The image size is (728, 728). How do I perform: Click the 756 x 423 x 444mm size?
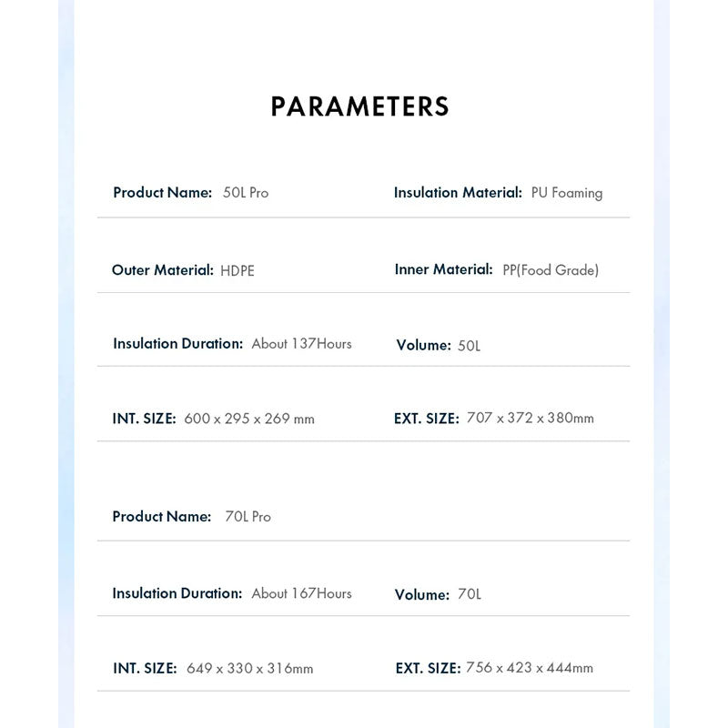coord(530,668)
